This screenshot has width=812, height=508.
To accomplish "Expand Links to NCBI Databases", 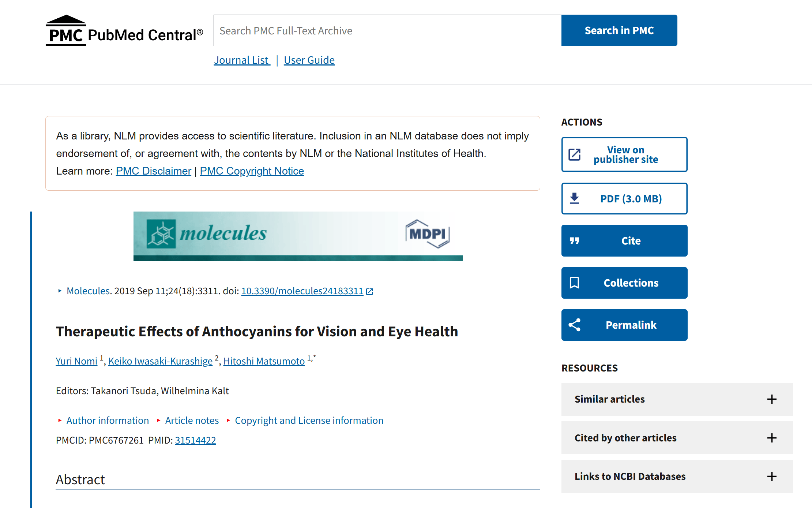I will coord(677,476).
